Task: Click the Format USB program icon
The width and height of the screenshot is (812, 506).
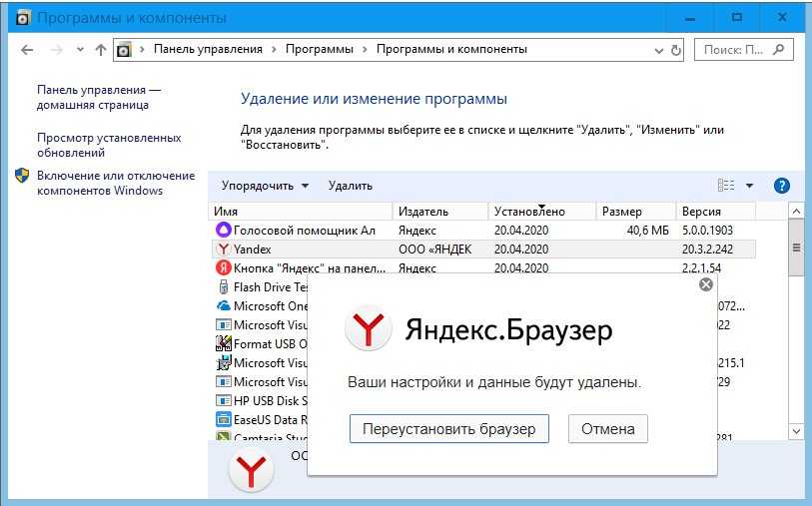Action: pos(223,343)
